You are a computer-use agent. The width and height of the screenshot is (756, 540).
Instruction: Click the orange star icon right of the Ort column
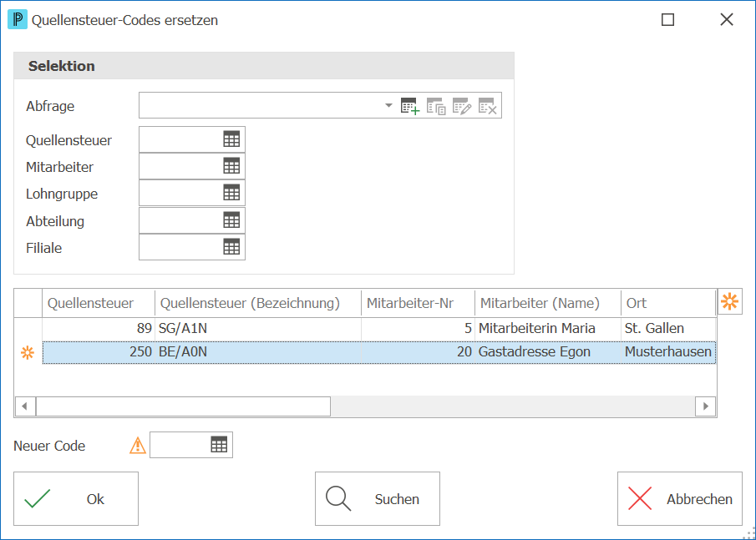coord(730,301)
